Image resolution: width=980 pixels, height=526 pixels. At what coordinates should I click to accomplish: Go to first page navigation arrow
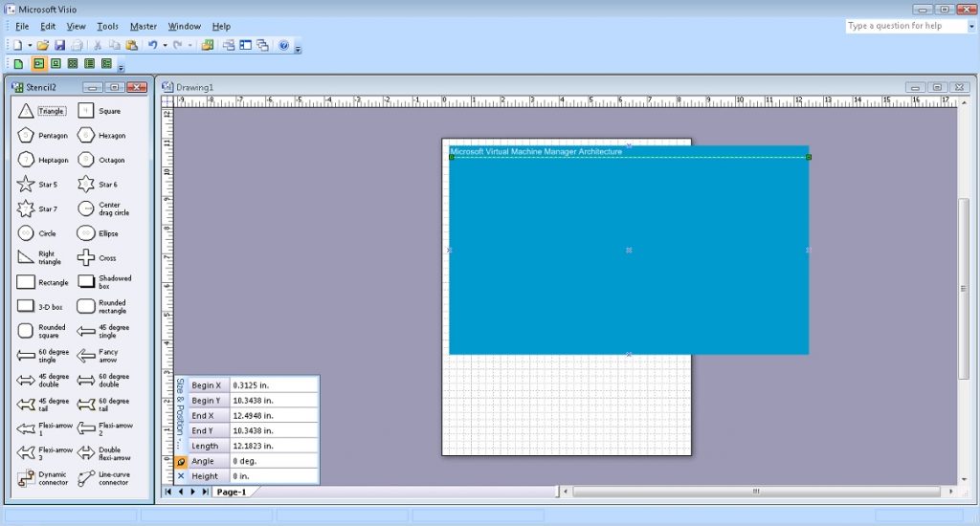(x=168, y=493)
